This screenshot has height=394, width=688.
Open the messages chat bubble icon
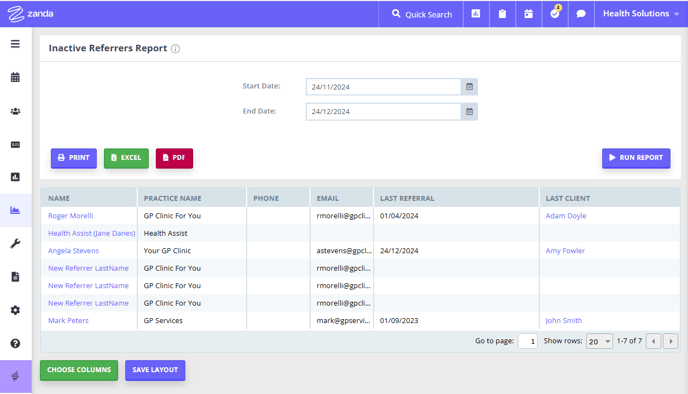581,14
